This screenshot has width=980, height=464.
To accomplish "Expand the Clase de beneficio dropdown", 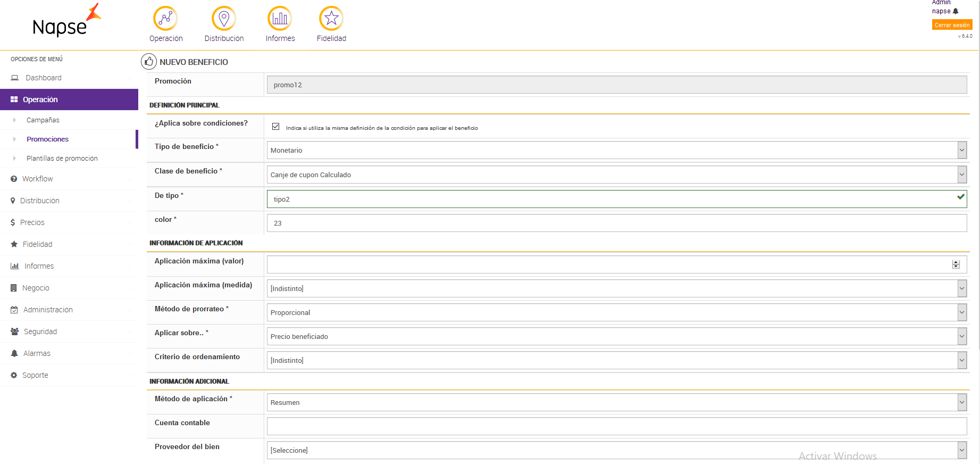I will tap(616, 175).
